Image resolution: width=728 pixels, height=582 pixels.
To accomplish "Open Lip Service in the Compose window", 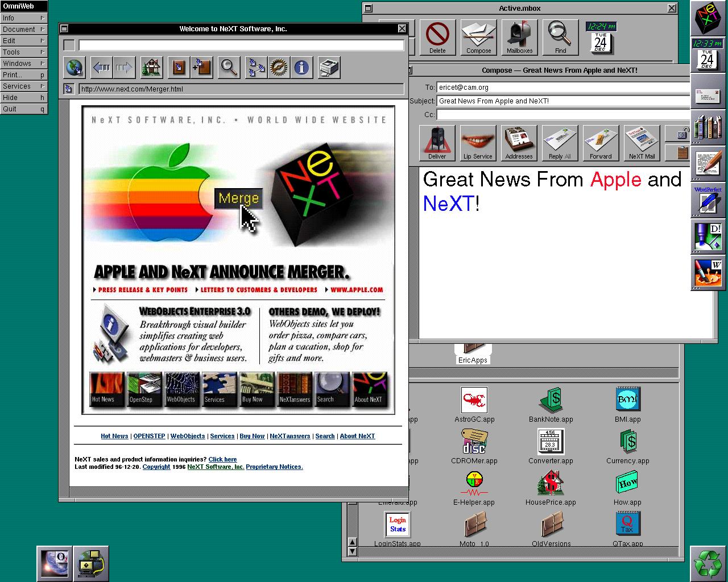I will pos(478,142).
